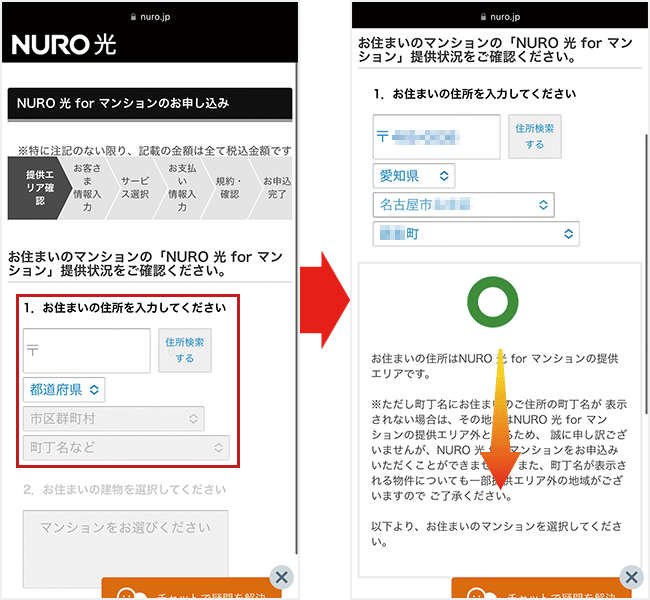The image size is (650, 600).
Task: Click the NURO 光 logo in left screen
Action: [64, 44]
